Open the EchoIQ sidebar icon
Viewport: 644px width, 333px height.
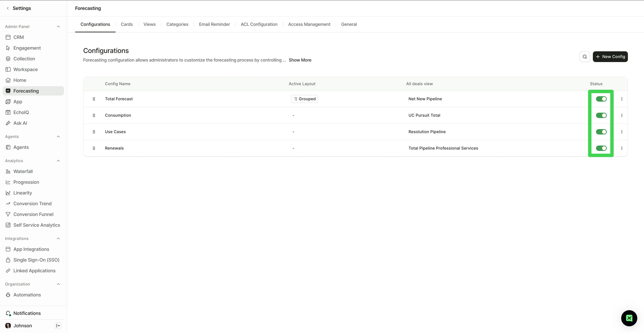[x=8, y=113]
